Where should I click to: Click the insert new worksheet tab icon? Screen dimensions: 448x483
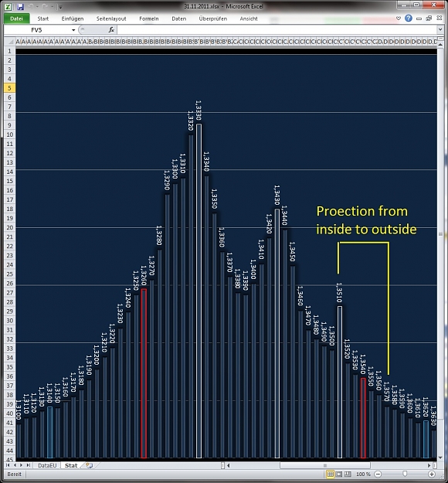click(x=90, y=465)
